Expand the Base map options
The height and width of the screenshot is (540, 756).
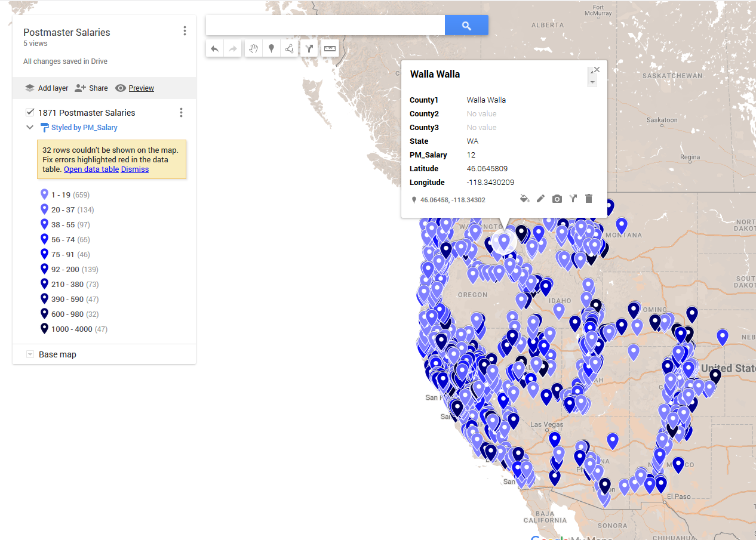(30, 354)
